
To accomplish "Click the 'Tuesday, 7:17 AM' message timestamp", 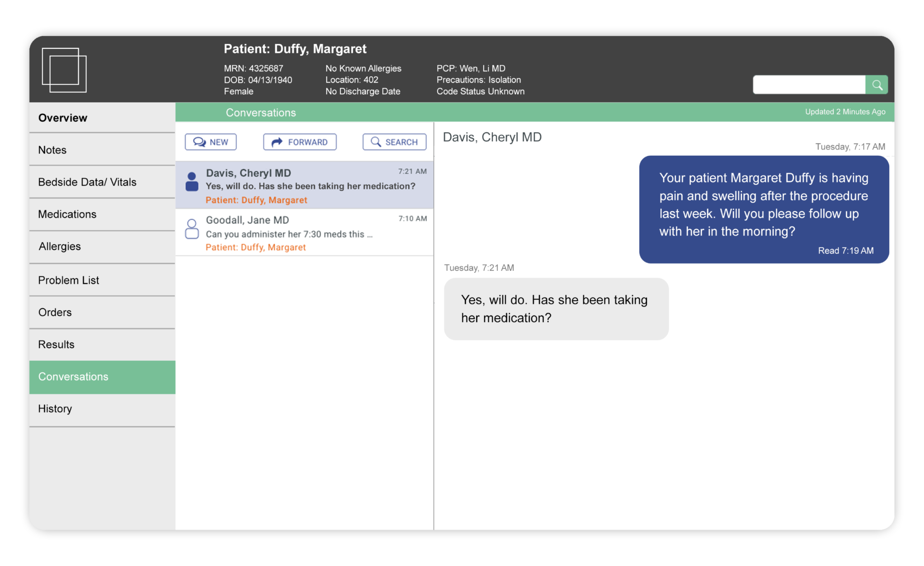I will [850, 147].
